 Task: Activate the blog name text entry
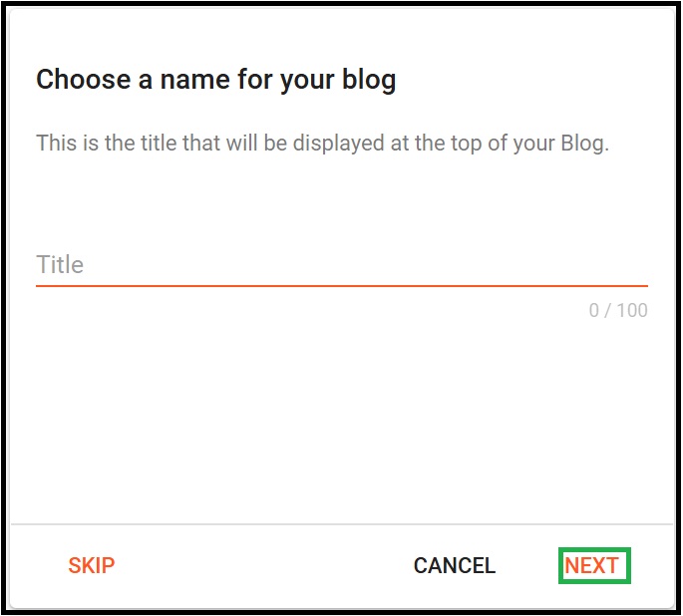pos(341,265)
